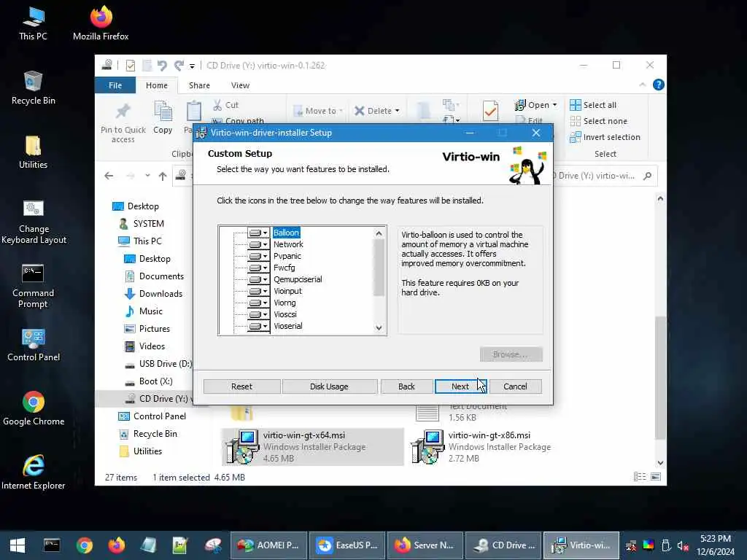Open Firefox from taskbar
This screenshot has height=560, width=747.
point(116,545)
